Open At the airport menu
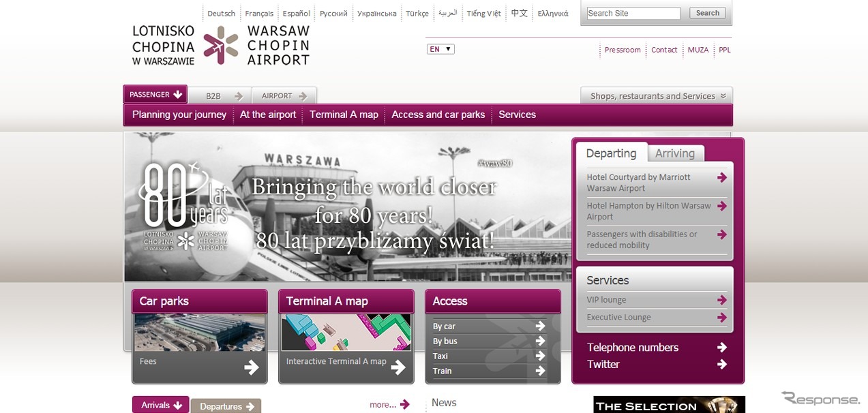868x413 pixels. pos(268,114)
